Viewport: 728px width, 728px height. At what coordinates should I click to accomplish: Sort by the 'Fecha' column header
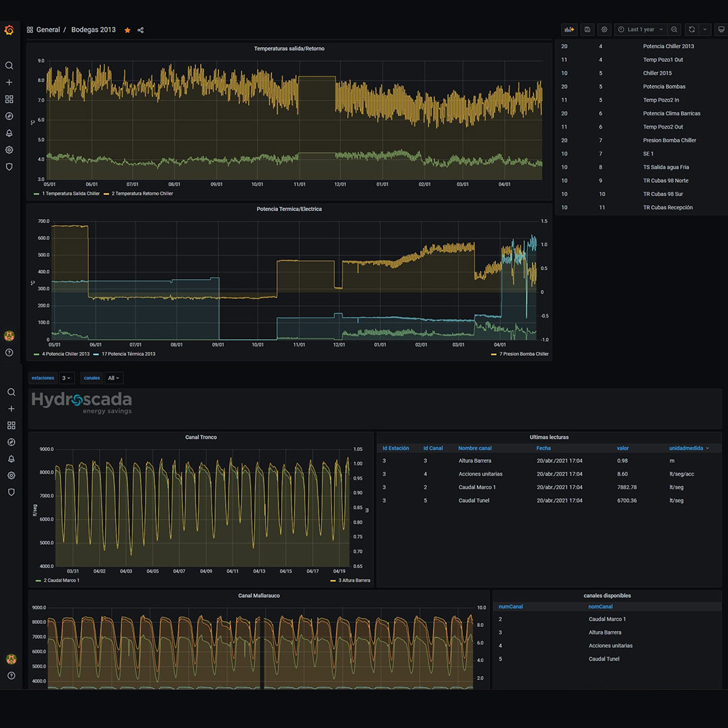pyautogui.click(x=543, y=448)
